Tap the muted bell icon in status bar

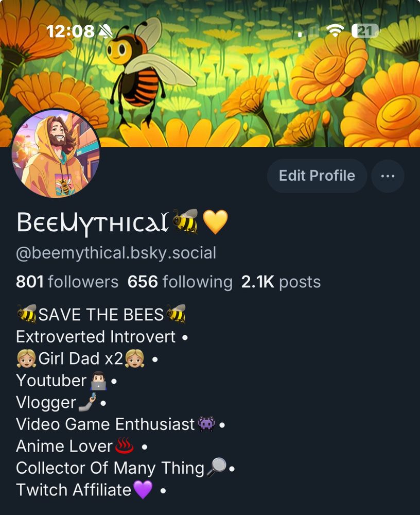[106, 31]
